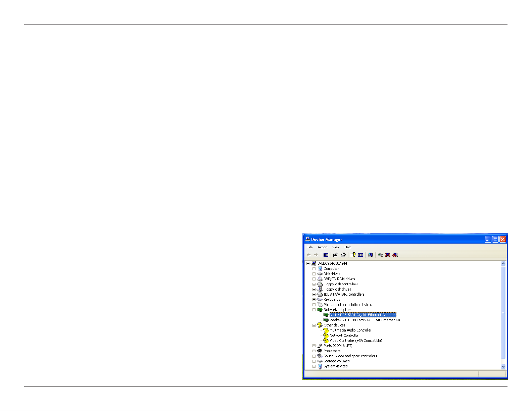
Task: Select D-Link DGE-530T Gigabit Ethernet Adapter
Action: (362, 315)
